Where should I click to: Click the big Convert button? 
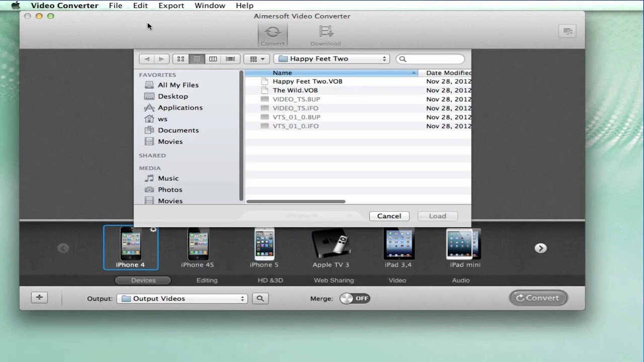538,298
